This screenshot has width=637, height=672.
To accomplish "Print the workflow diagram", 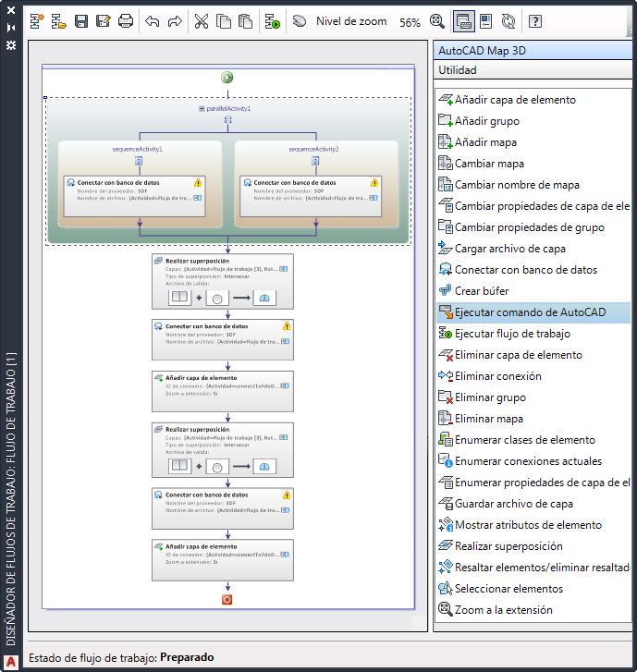I will click(x=126, y=21).
